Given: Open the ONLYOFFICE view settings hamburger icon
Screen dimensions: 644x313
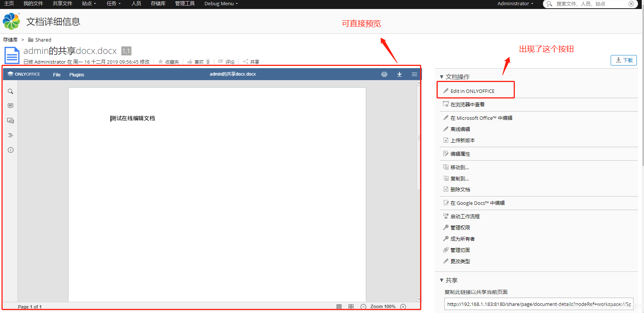Looking at the screenshot, I should tap(414, 74).
